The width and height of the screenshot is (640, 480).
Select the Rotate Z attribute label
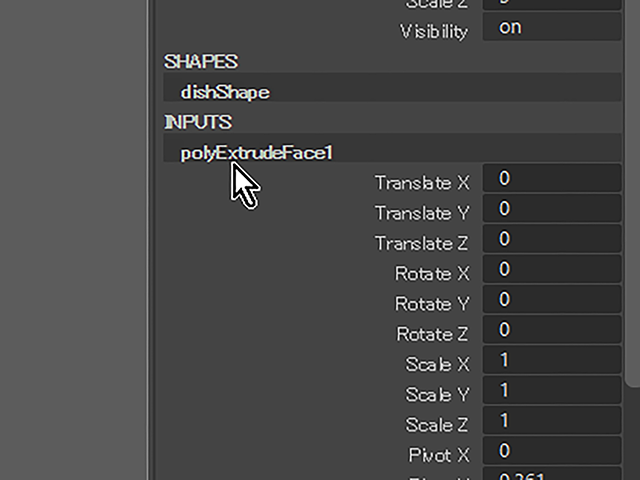tap(432, 334)
